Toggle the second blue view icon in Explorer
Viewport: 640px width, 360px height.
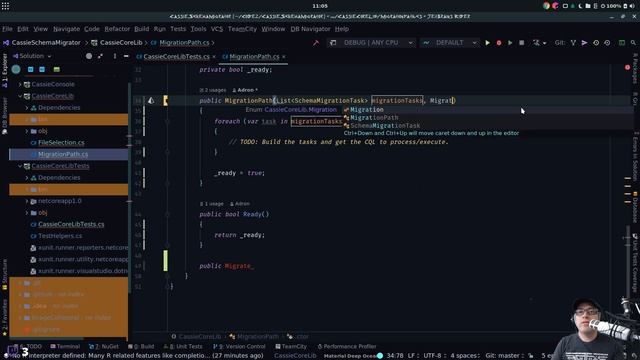42,69
